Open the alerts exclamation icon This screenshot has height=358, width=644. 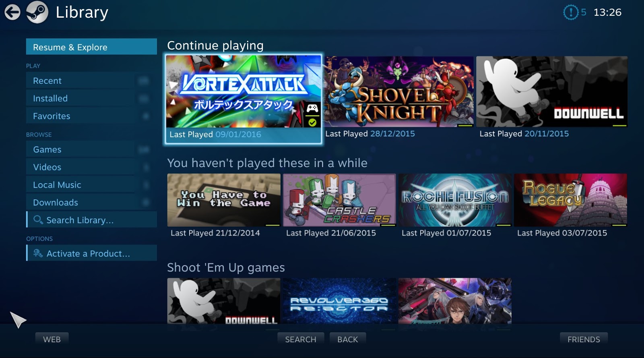pyautogui.click(x=570, y=12)
